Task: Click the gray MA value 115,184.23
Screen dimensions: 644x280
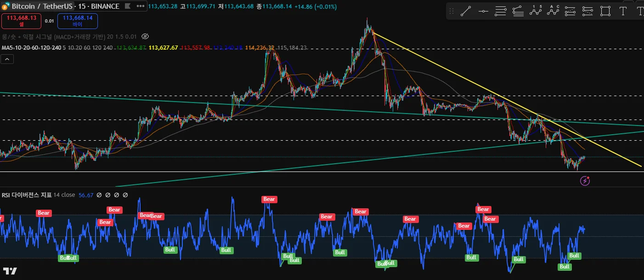Action: point(292,48)
